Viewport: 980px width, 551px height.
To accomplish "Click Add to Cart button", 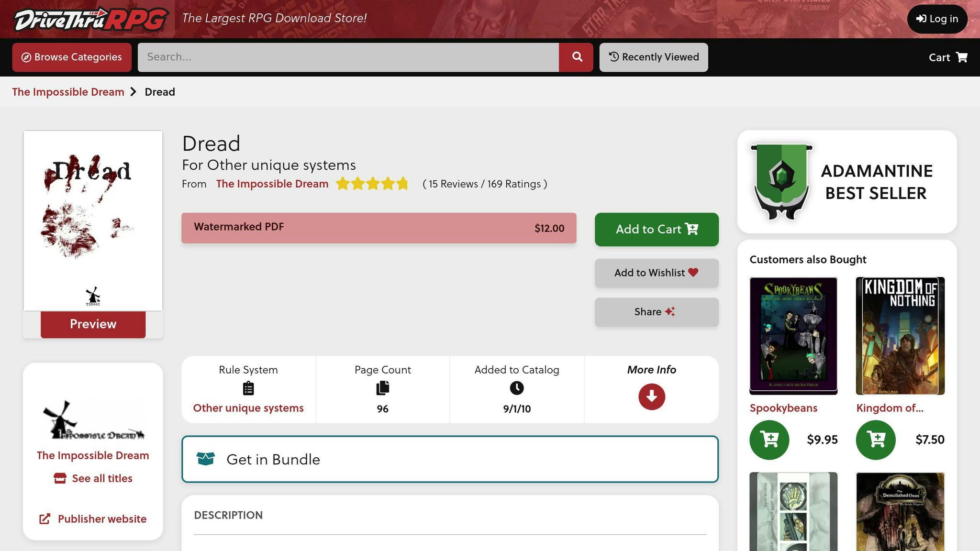I will click(x=657, y=230).
